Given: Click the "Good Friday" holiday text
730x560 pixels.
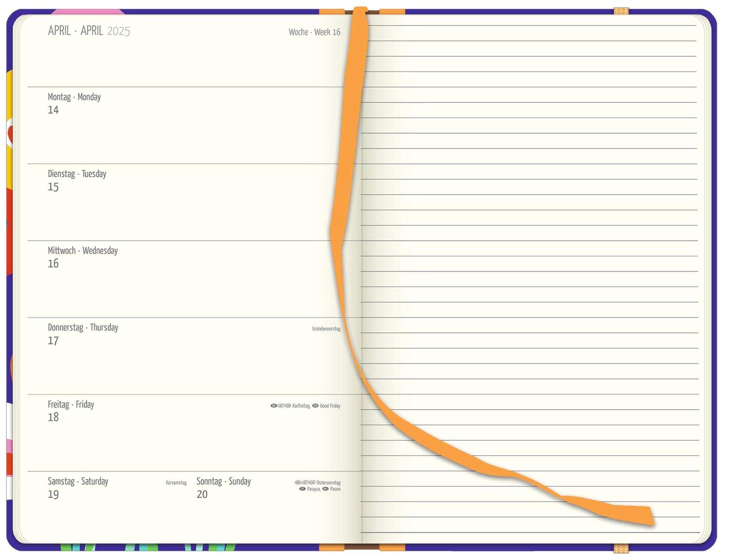Looking at the screenshot, I should (330, 406).
